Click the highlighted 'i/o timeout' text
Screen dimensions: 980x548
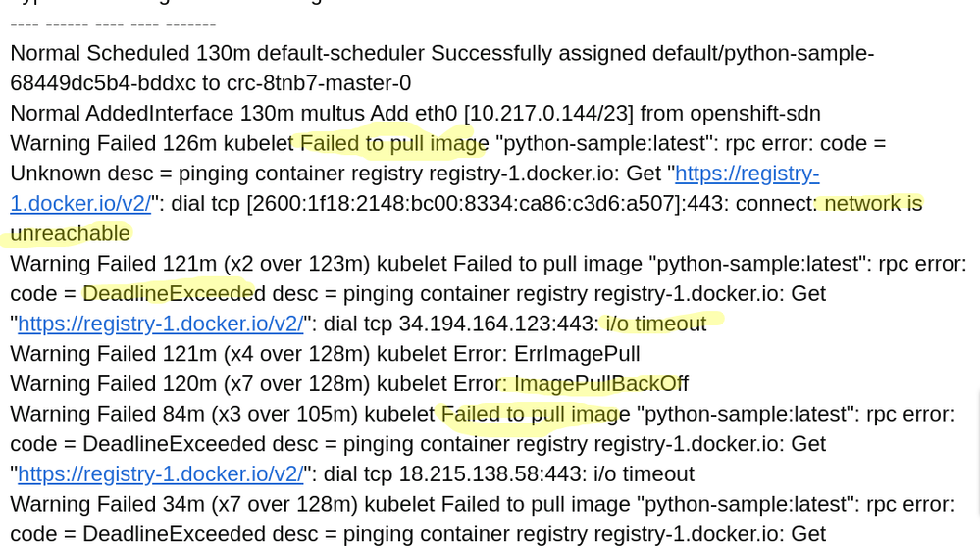pyautogui.click(x=655, y=324)
